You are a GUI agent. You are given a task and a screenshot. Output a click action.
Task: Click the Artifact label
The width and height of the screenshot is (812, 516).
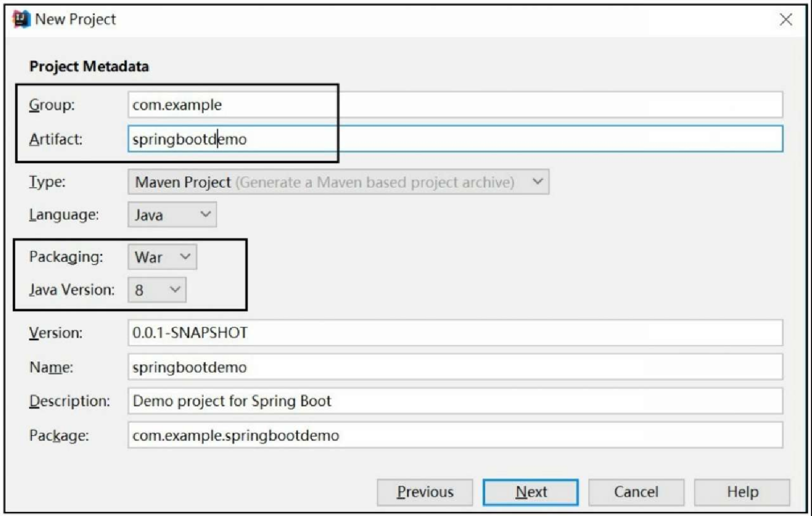tap(55, 139)
